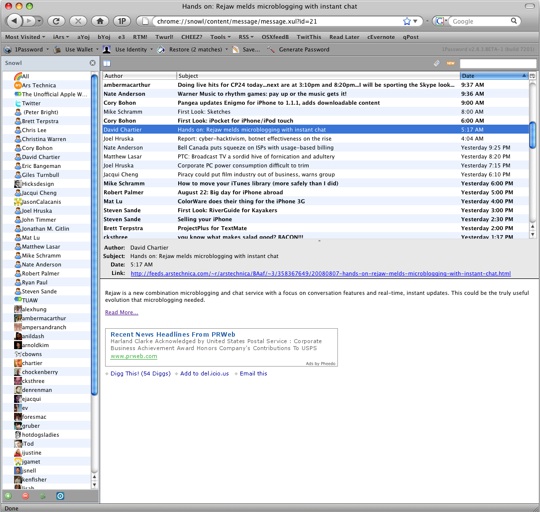540x512 pixels.
Task: Click the blue circular icon in sidebar footer
Action: point(60,496)
